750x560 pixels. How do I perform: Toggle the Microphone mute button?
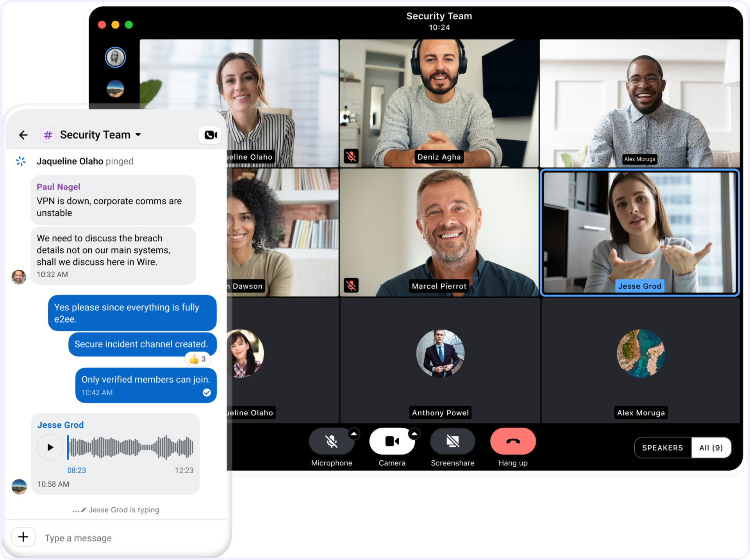pos(332,441)
